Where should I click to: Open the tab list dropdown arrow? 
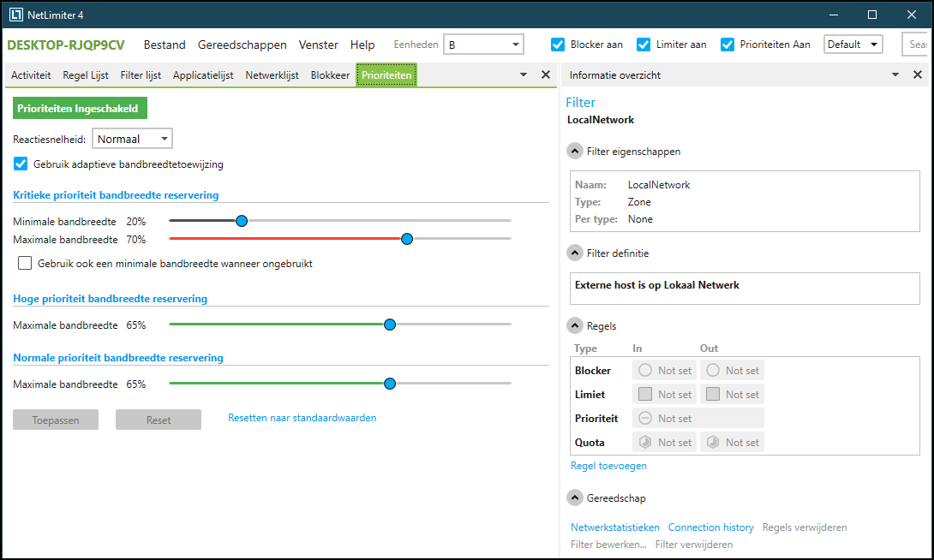[x=524, y=75]
